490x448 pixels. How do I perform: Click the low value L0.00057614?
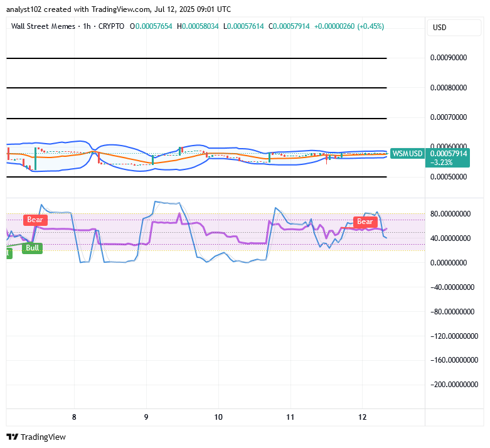tap(243, 26)
